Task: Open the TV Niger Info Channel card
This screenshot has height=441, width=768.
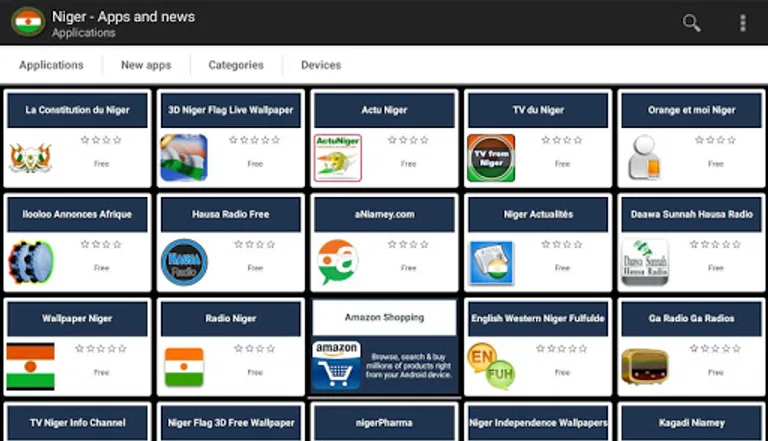Action: pyautogui.click(x=77, y=422)
